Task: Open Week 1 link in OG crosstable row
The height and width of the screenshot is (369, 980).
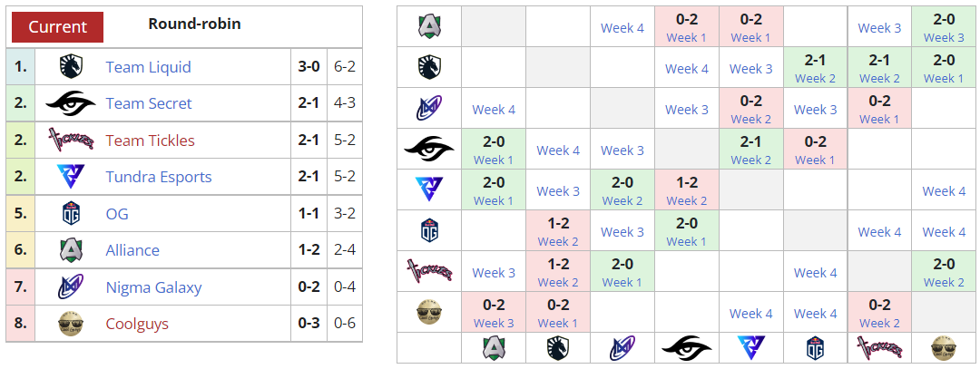Action: coord(687,241)
